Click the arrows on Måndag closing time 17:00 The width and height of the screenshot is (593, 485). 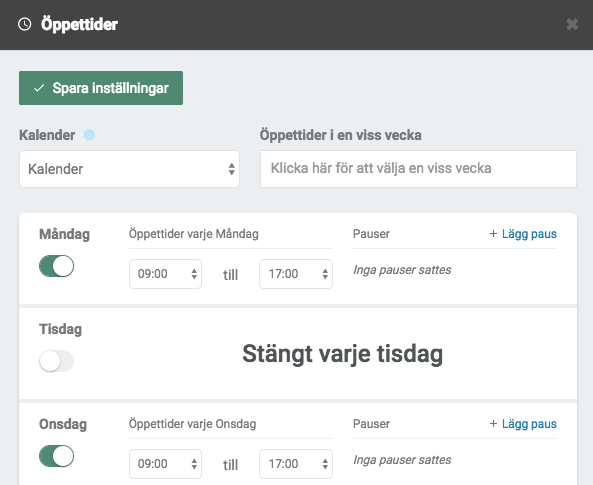pyautogui.click(x=325, y=274)
